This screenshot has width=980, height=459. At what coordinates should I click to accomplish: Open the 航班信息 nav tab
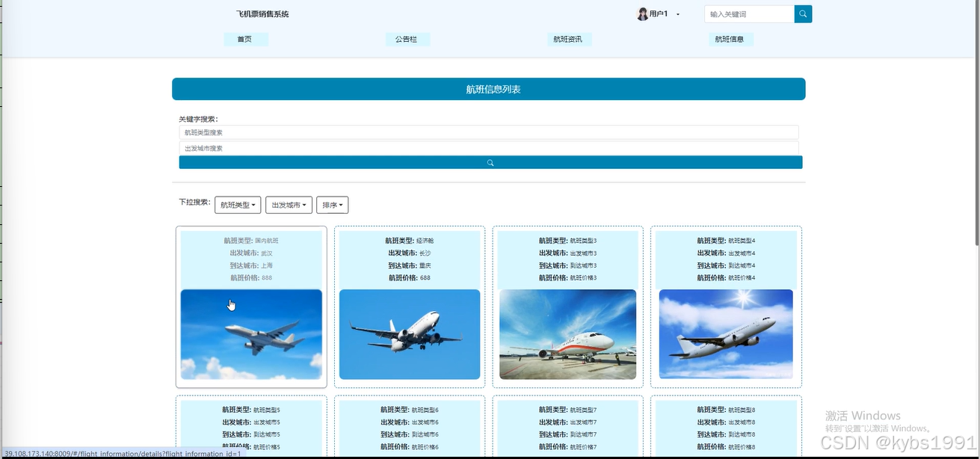tap(730, 39)
